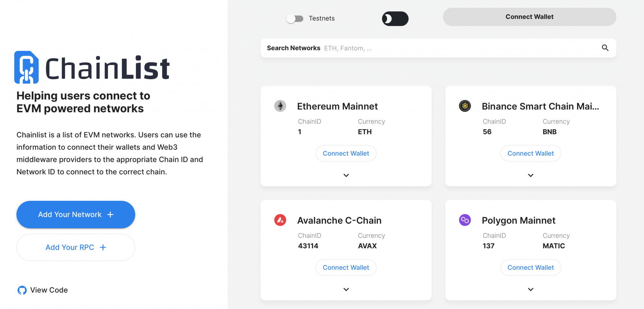Open View Code link
Viewport: 644px width, 309px height.
pos(49,290)
